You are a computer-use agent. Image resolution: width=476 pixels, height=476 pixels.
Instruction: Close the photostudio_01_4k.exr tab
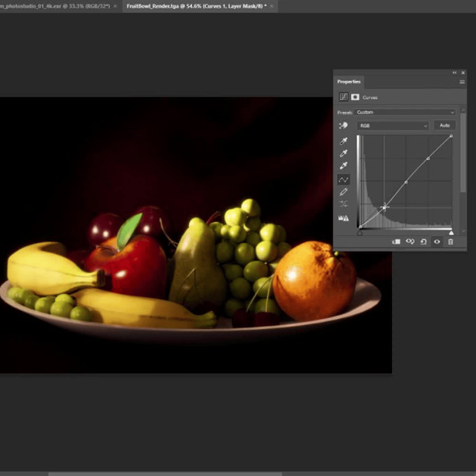[x=115, y=6]
